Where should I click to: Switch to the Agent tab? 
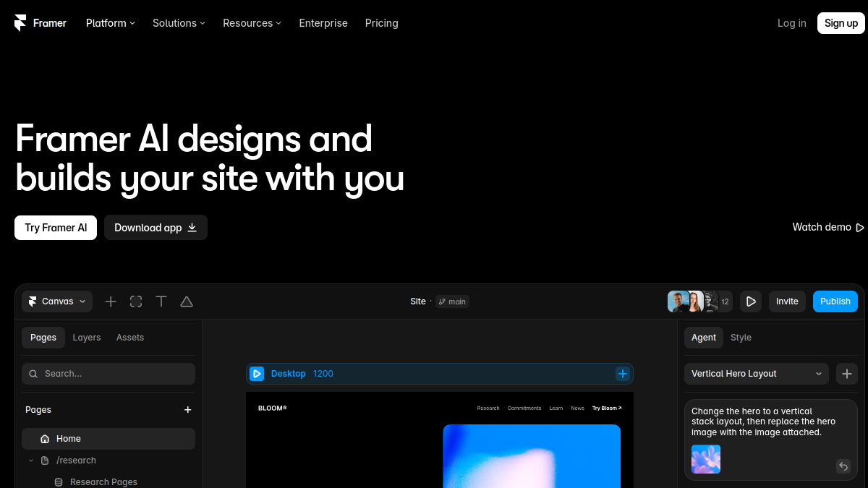[x=704, y=338]
